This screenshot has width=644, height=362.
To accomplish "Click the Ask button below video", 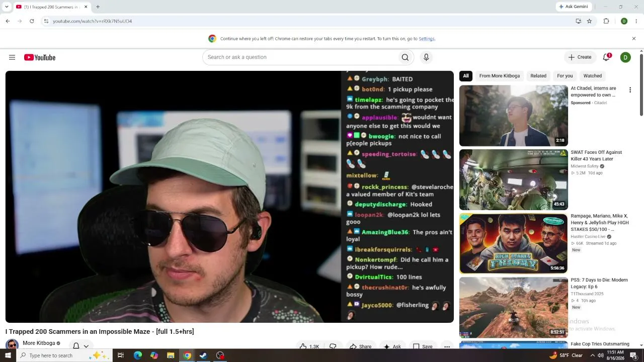I will [x=392, y=346].
